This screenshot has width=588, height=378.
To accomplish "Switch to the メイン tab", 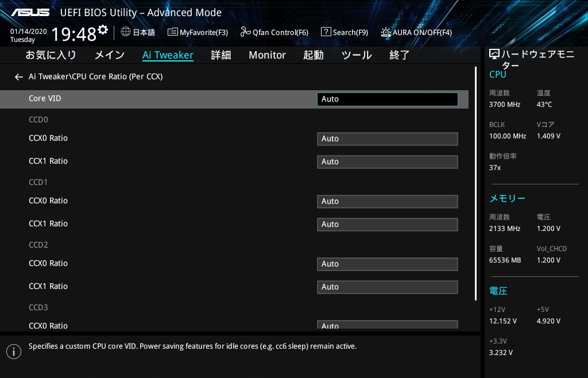I will [x=110, y=55].
